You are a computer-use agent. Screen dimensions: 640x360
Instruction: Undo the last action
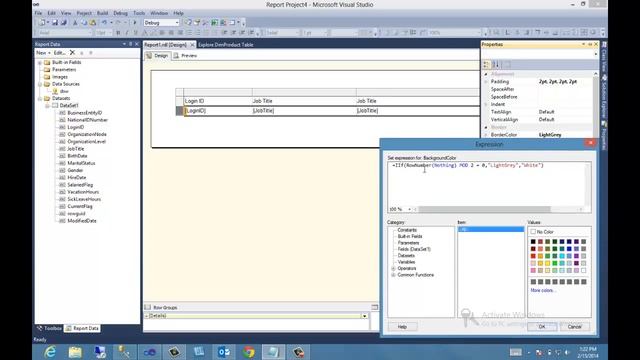click(104, 23)
